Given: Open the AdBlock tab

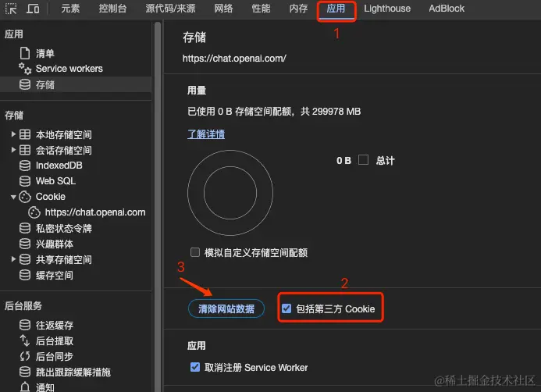Looking at the screenshot, I should pos(447,9).
